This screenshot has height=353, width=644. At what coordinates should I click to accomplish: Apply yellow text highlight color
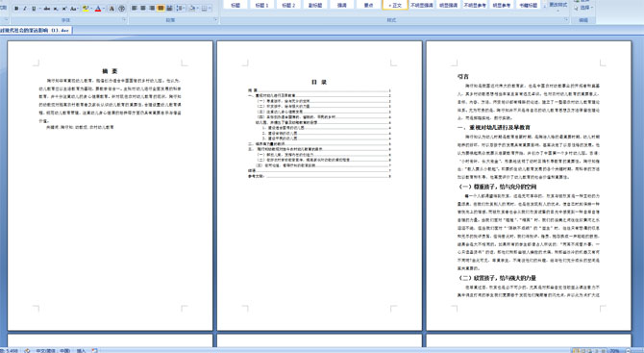coord(86,9)
